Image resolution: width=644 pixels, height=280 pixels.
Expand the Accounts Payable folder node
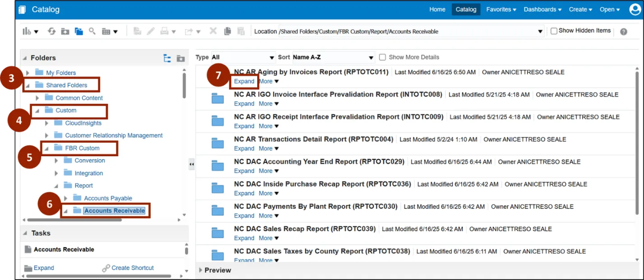(x=65, y=198)
